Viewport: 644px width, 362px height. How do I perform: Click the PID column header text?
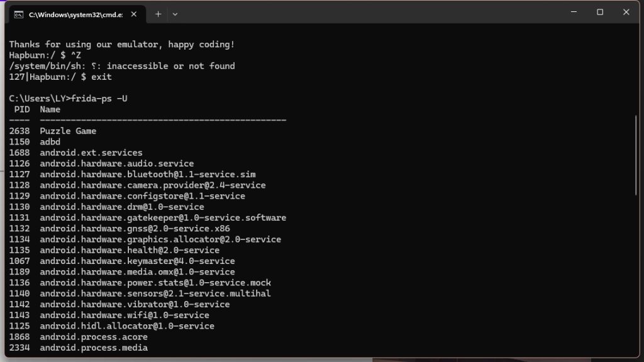click(x=22, y=109)
